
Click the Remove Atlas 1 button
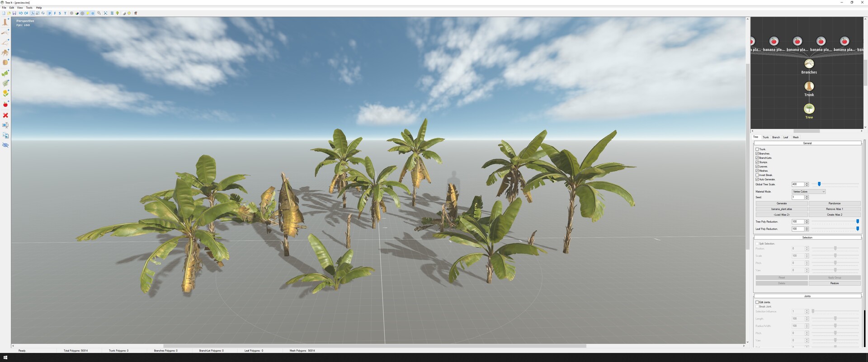tap(835, 209)
